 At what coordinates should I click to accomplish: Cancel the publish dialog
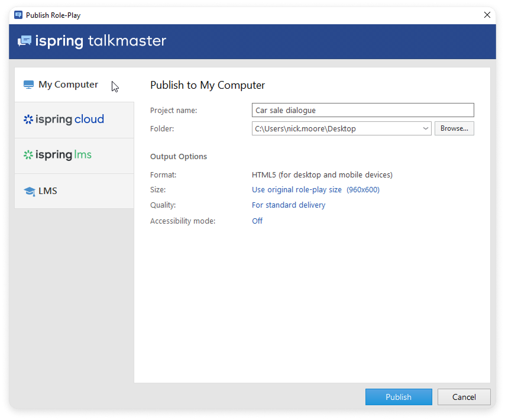[x=464, y=397]
